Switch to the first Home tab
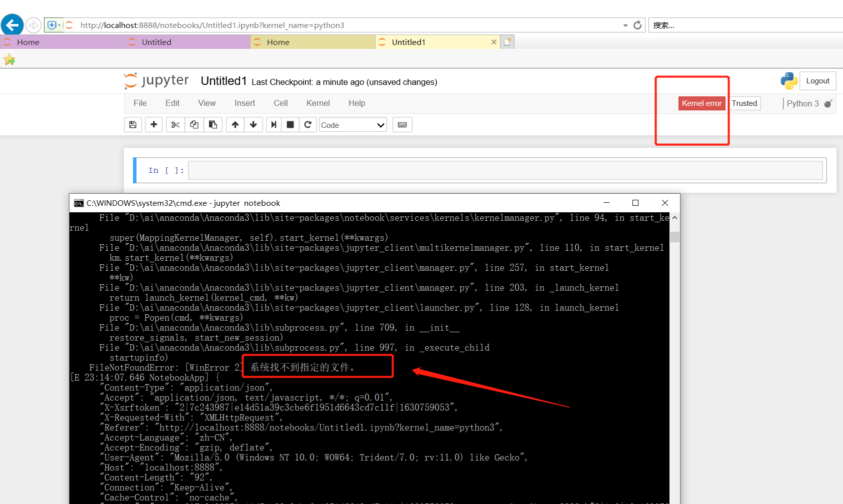Viewport: 843px width, 504px height. (62, 42)
